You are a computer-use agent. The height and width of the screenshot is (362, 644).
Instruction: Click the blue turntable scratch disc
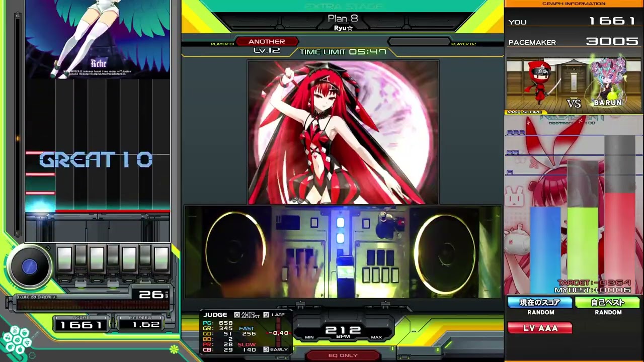point(29,267)
